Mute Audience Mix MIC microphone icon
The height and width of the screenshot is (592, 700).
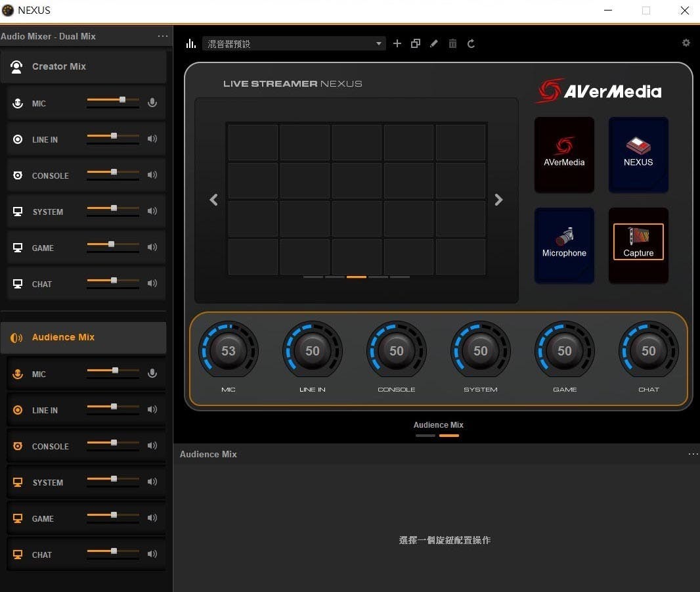[x=152, y=373]
